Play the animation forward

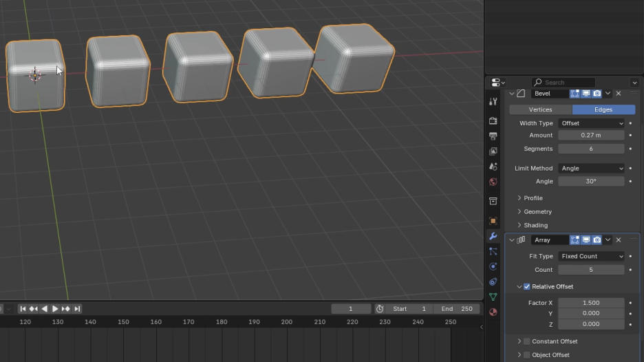point(54,309)
